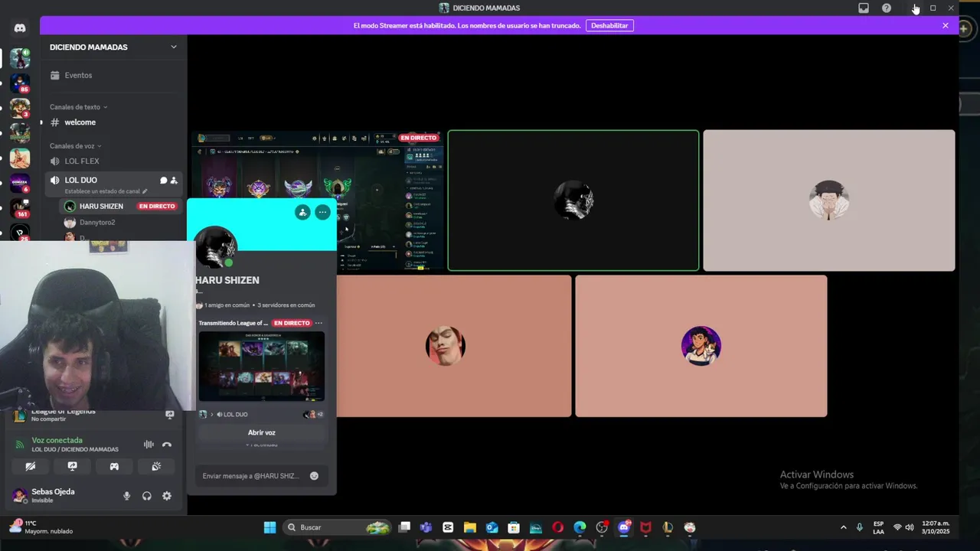Open server icon with 85 badge
The image size is (980, 551).
[x=20, y=83]
